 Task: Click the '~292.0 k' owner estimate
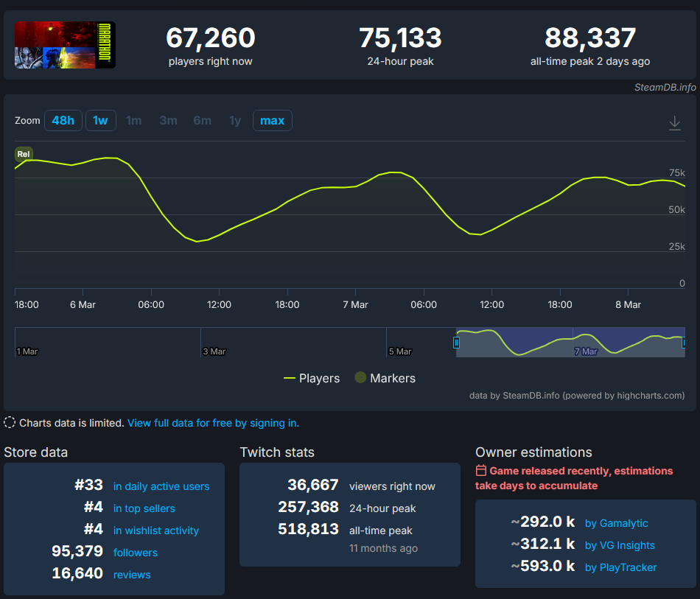543,522
